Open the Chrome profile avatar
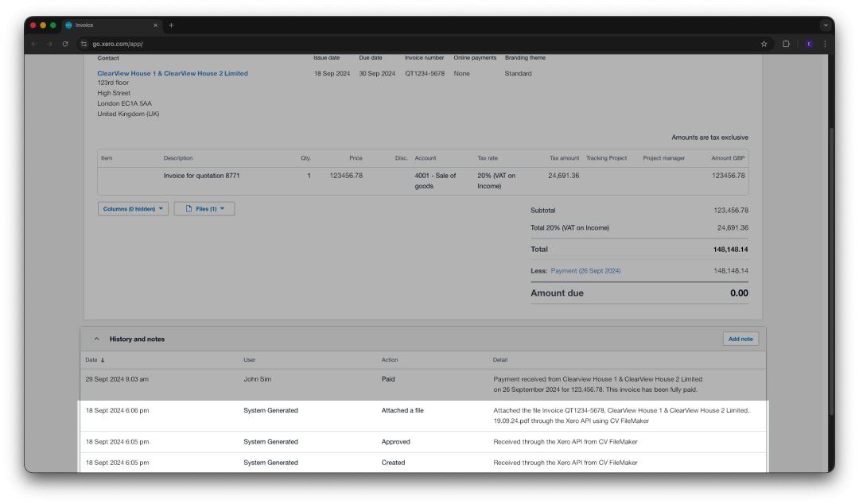This screenshot has width=859, height=504. (809, 44)
